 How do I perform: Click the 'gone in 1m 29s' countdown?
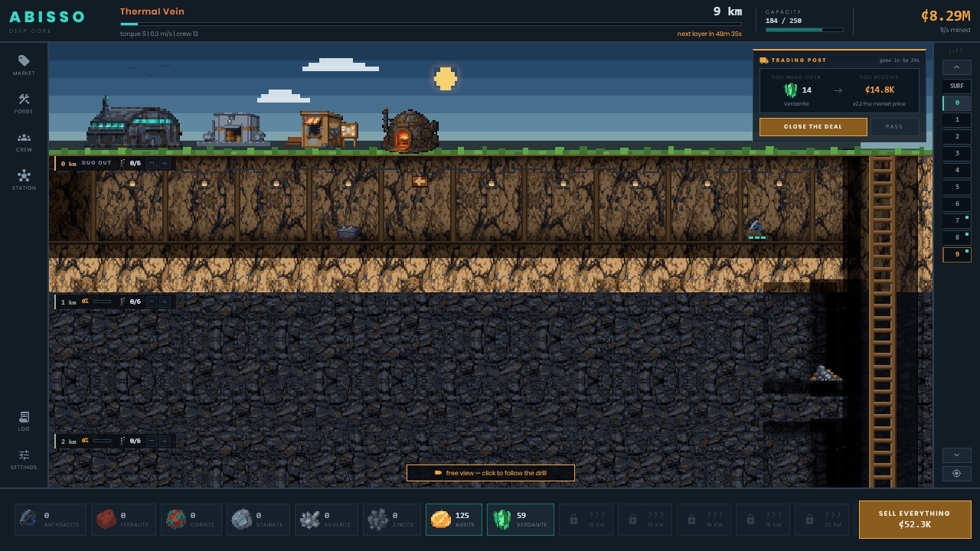pos(900,60)
